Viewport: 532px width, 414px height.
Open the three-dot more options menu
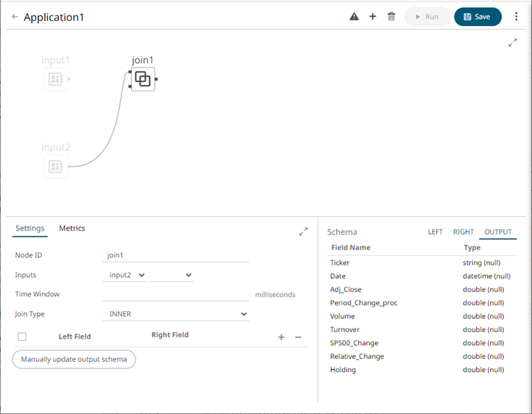click(x=516, y=17)
